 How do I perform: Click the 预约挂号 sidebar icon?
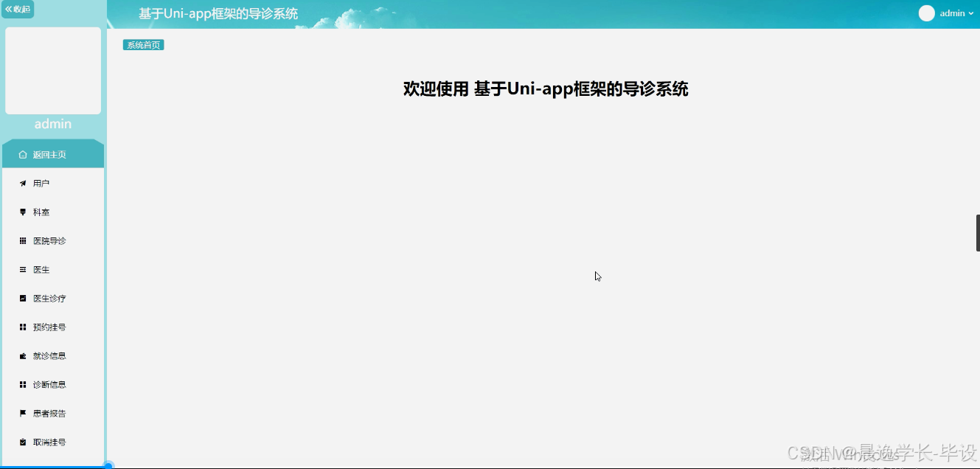click(x=22, y=327)
